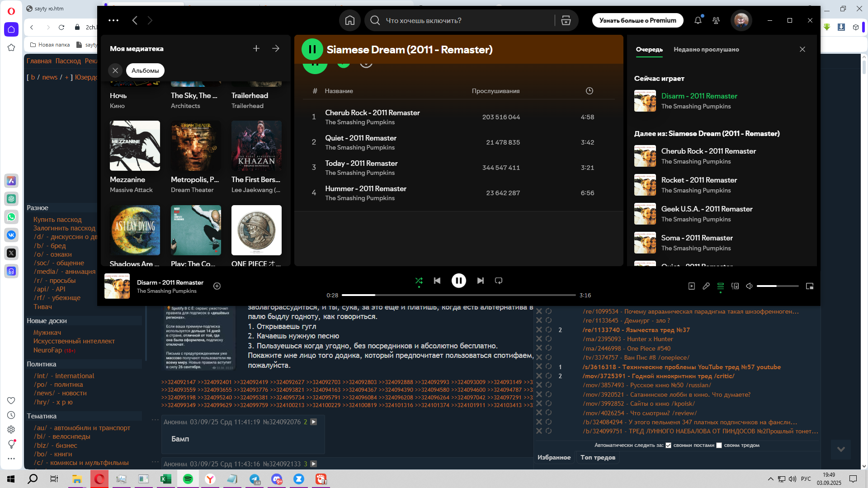Remove /ma/2395093 Hunter x Hunter from favorites
Screen dimensions: 868x488
539,339
